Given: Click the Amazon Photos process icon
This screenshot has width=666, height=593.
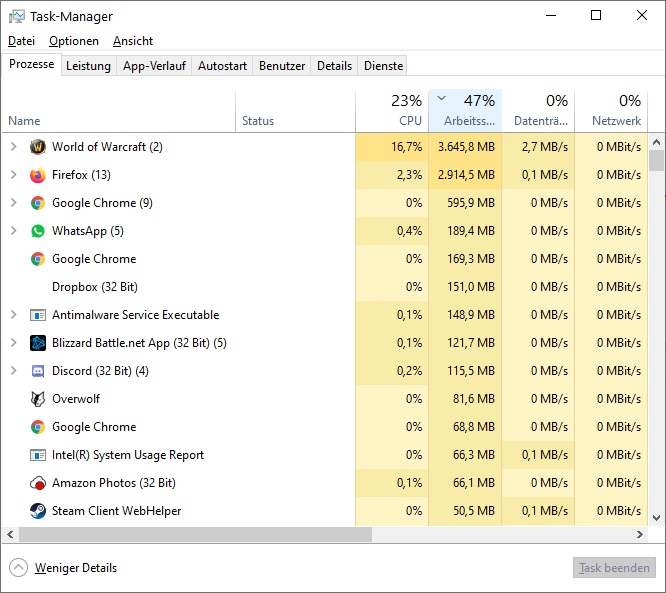Looking at the screenshot, I should click(38, 483).
